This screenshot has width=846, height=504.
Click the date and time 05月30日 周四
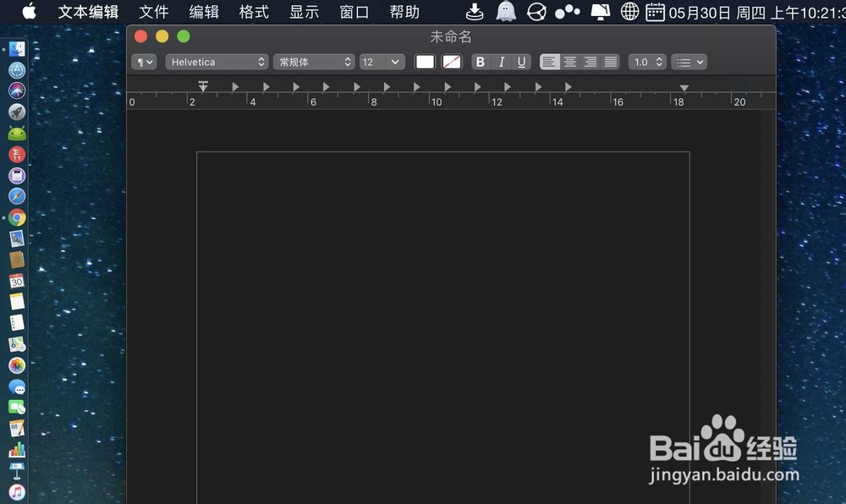click(757, 13)
